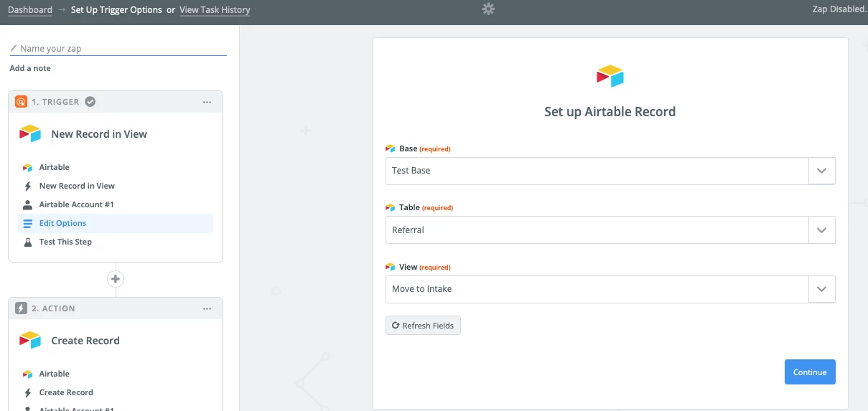Image resolution: width=868 pixels, height=411 pixels.
Task: Click Airtable icon next to Base label
Action: click(391, 148)
